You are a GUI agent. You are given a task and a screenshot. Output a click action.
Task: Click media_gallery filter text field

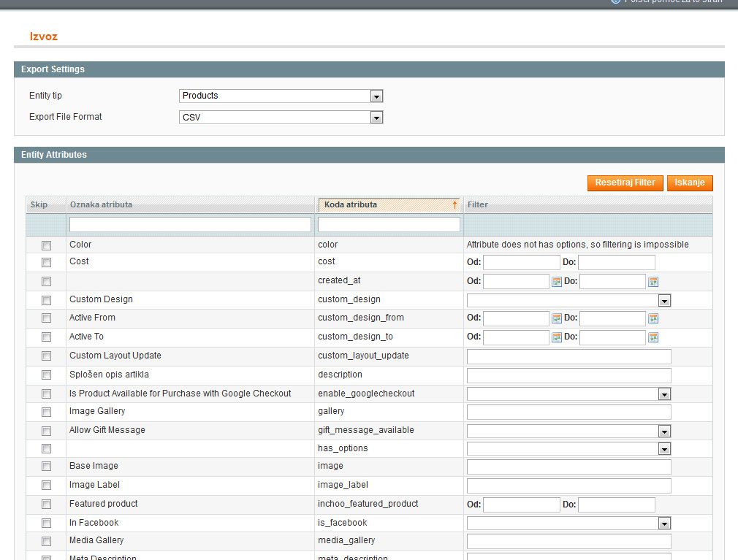[x=569, y=541]
